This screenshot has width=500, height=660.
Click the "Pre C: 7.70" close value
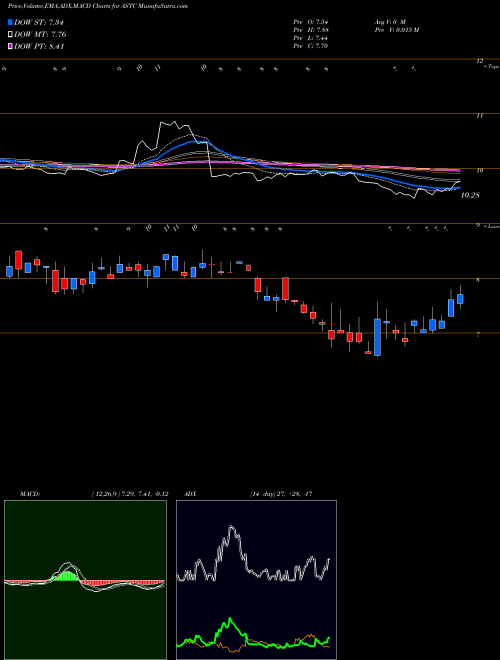pyautogui.click(x=311, y=46)
